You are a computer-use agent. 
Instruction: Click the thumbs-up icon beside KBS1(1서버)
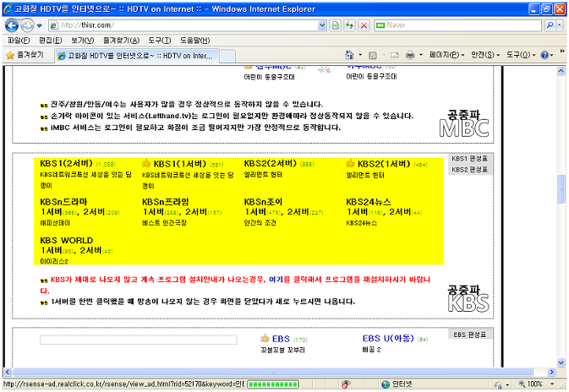[x=146, y=163]
